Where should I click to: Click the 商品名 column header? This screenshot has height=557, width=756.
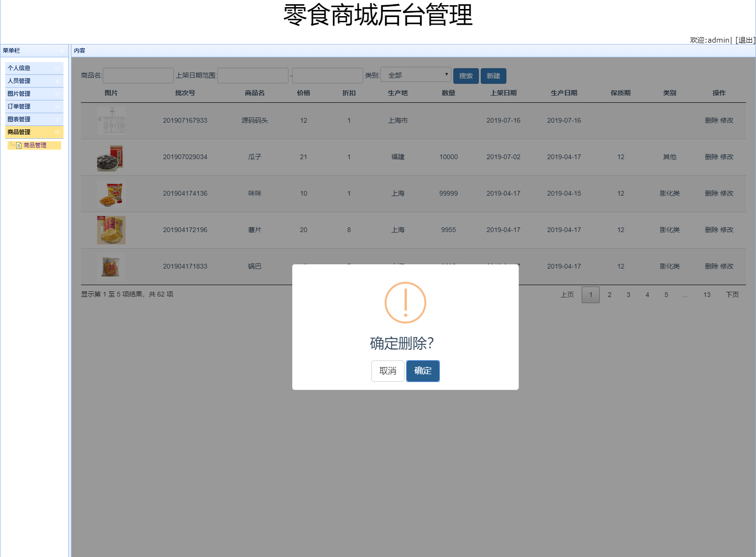point(255,93)
